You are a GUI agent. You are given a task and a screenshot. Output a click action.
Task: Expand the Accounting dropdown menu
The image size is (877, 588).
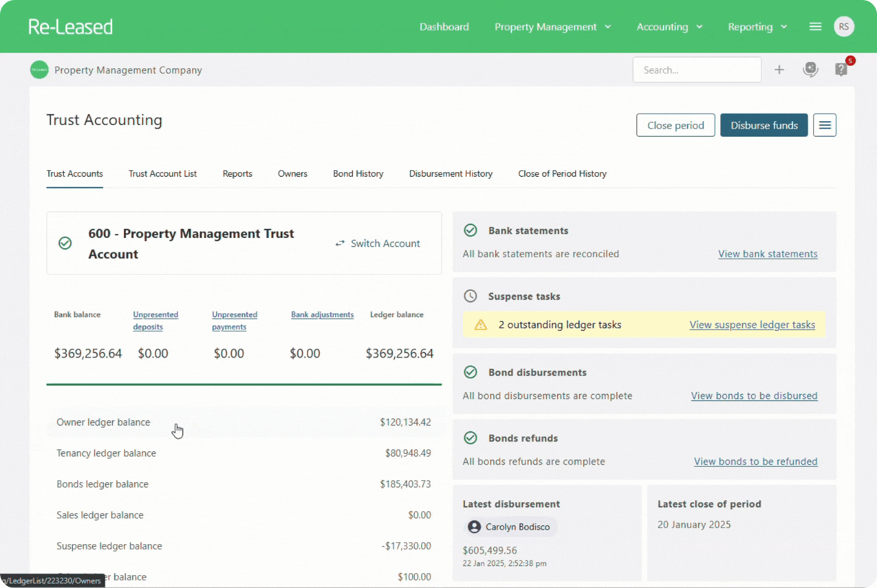point(669,26)
